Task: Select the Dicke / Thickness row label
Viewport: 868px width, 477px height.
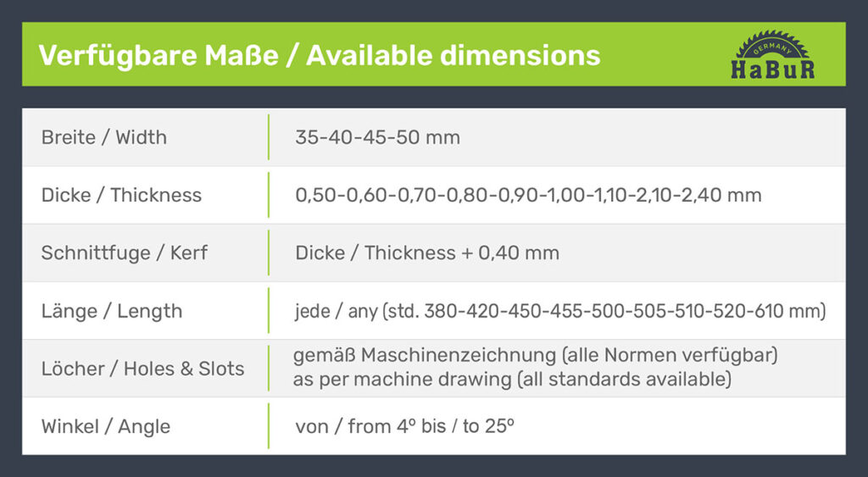Action: click(121, 195)
